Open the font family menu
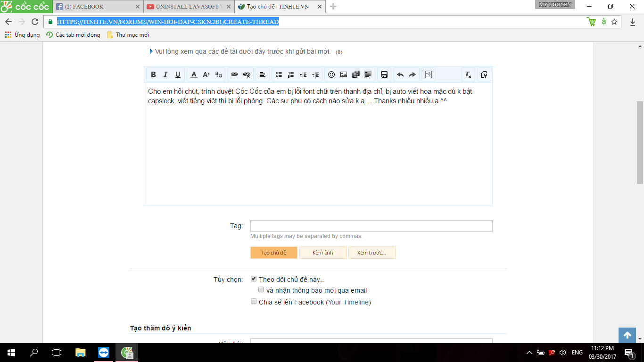 218,74
